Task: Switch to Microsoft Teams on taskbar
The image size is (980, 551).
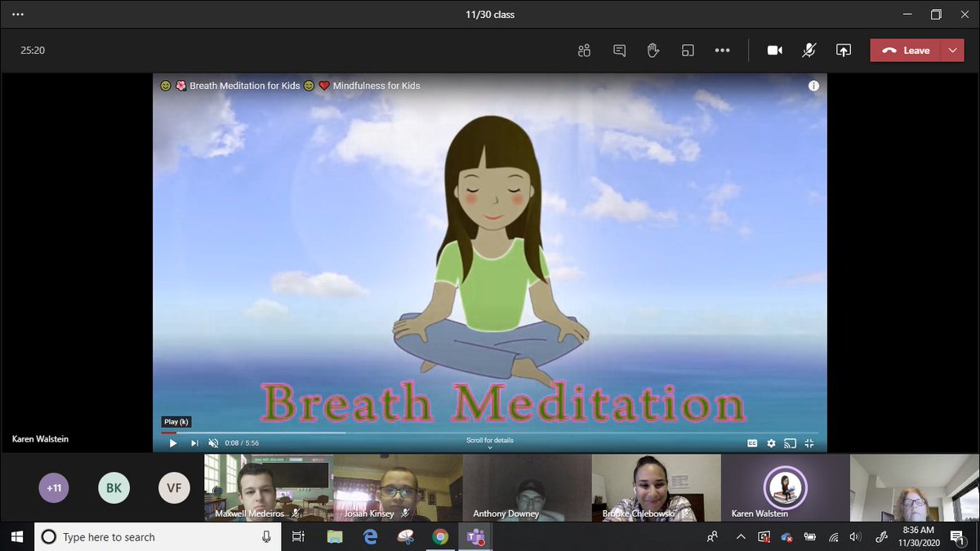Action: pos(474,536)
